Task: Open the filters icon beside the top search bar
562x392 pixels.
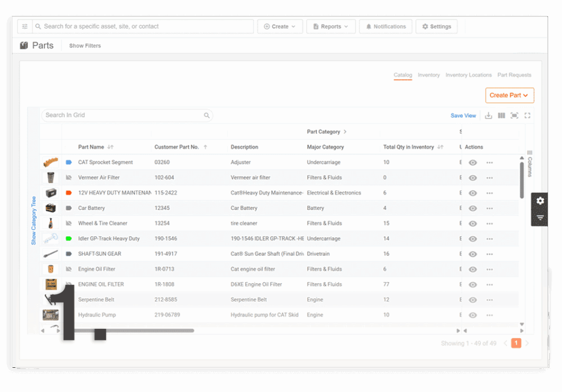Action: (x=25, y=26)
